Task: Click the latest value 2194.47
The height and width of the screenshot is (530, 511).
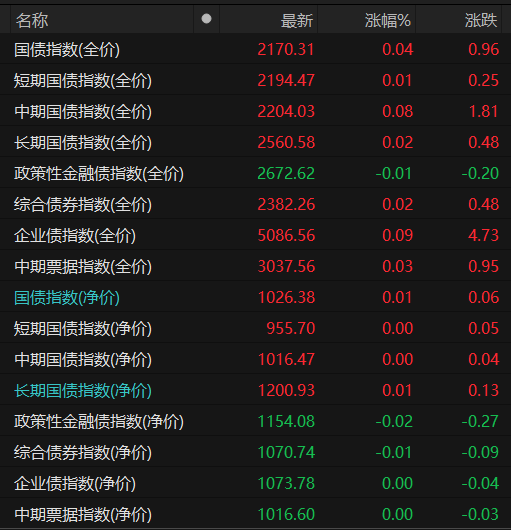Action: tap(286, 80)
